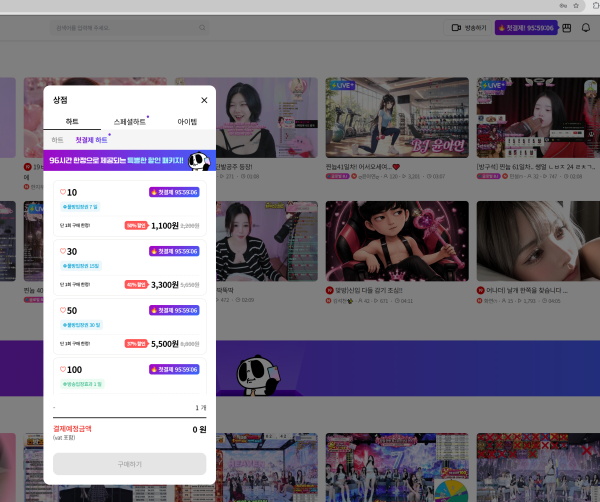600x502 pixels.
Task: Select the 100 hearts package card
Action: (x=130, y=376)
